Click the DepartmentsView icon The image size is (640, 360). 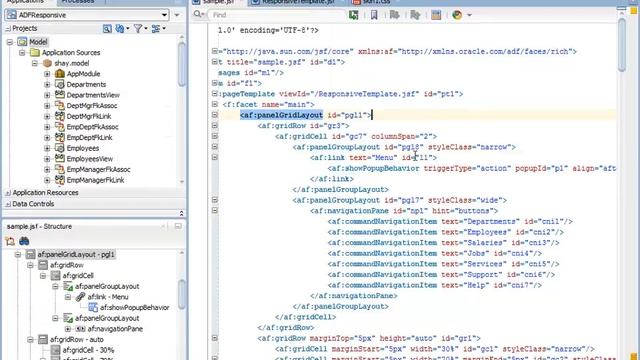pyautogui.click(x=60, y=95)
